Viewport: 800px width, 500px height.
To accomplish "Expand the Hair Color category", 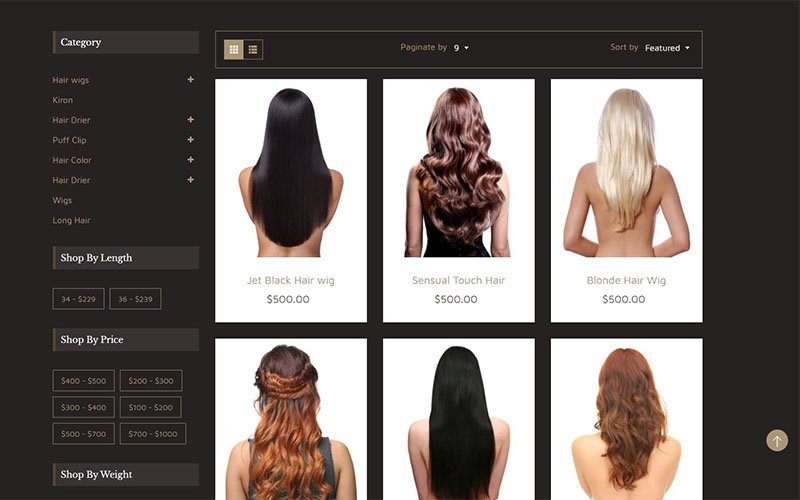I will click(x=190, y=160).
